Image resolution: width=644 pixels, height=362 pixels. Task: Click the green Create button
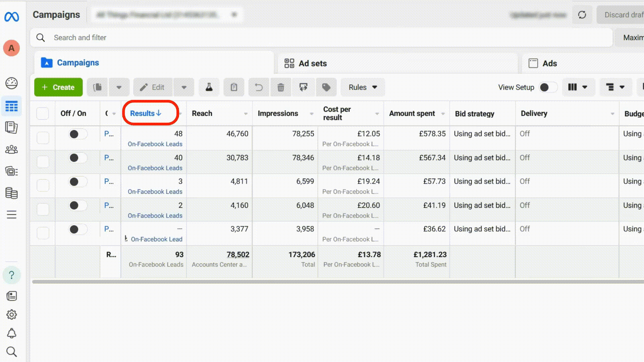coord(58,87)
